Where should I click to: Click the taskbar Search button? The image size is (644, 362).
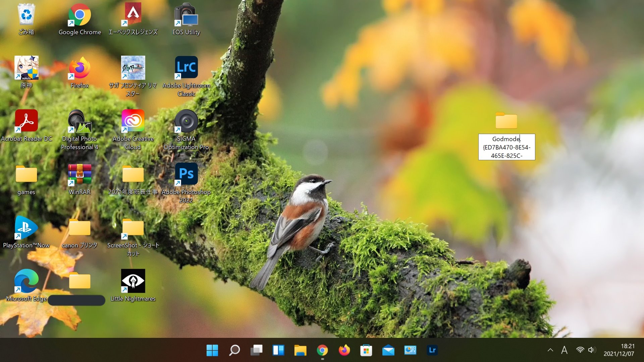(234, 350)
